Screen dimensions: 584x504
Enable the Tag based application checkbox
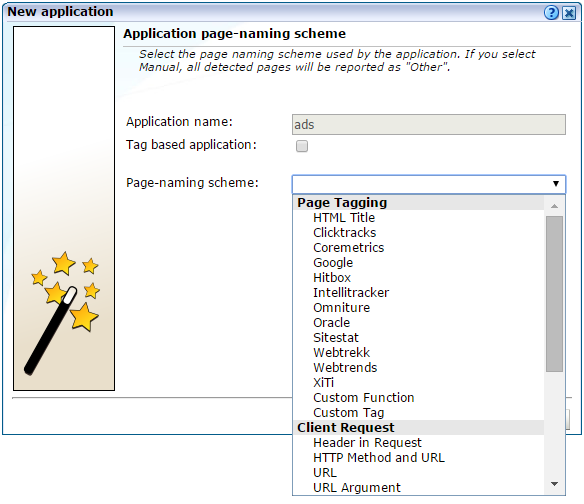click(x=302, y=146)
